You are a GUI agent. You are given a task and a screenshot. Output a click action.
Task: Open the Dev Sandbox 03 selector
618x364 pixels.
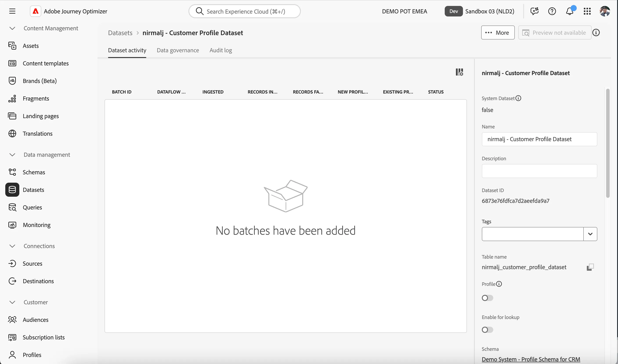coord(479,11)
